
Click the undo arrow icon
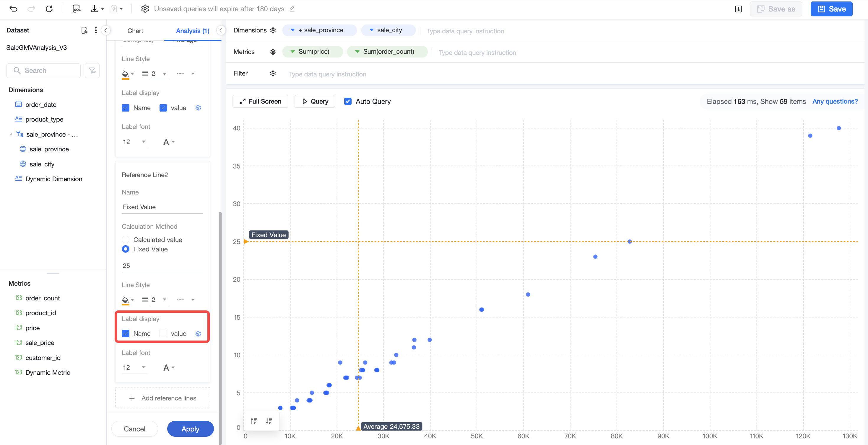pos(13,9)
